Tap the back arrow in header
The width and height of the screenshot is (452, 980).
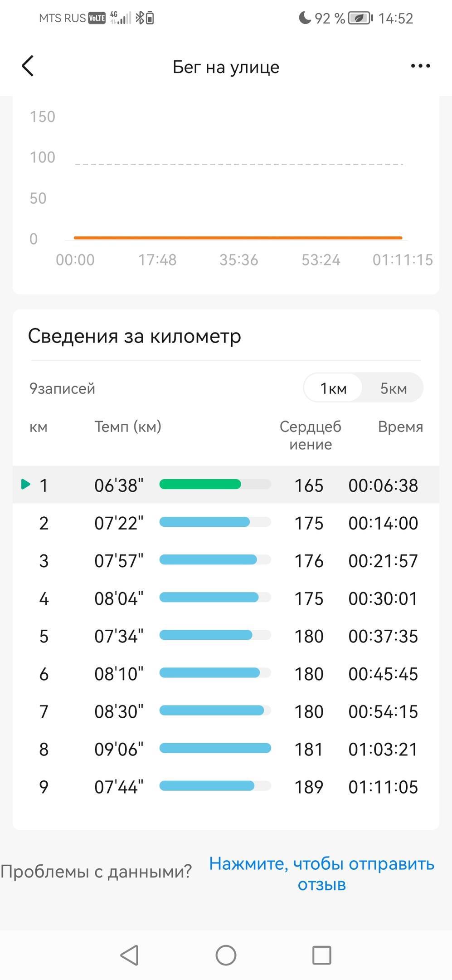(28, 66)
